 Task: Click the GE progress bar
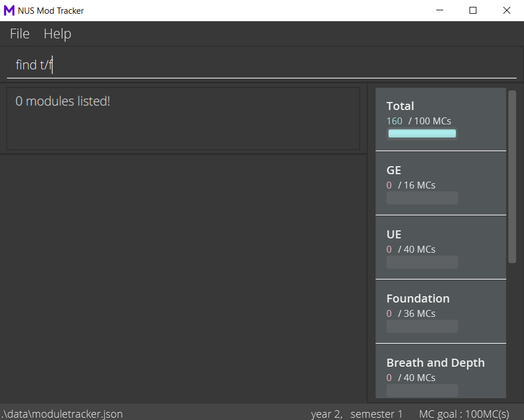coord(422,198)
